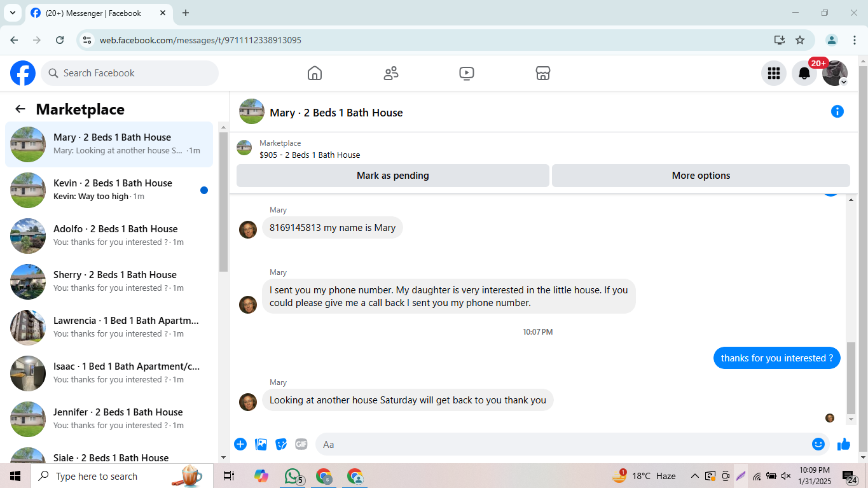Close the Messenger | Facebook tab
The image size is (868, 488).
click(162, 13)
